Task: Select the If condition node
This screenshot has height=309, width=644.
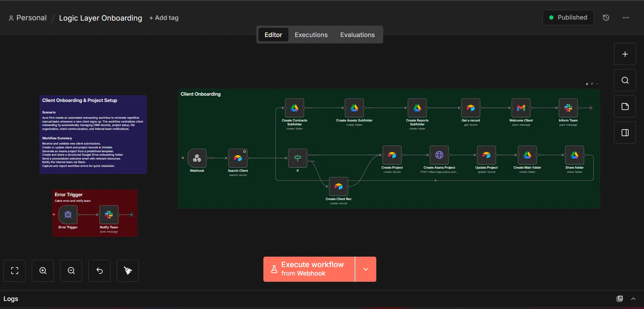Action: click(298, 158)
